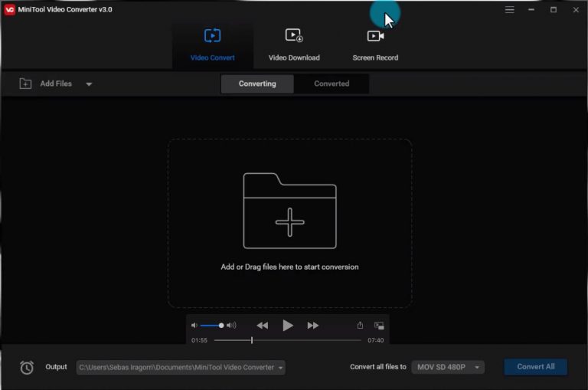Toggle picture-in-picture mode icon
Viewport: 588px width, 390px height.
(x=379, y=326)
